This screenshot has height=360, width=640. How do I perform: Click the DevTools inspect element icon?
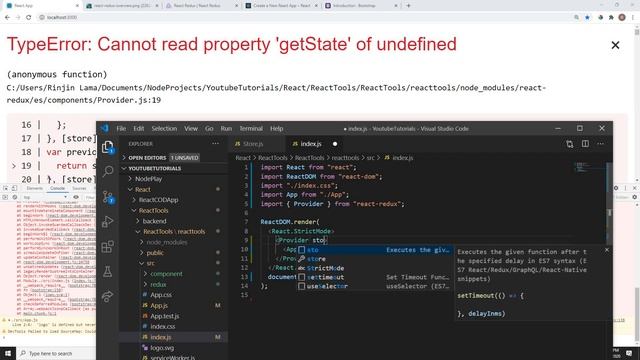5,188
